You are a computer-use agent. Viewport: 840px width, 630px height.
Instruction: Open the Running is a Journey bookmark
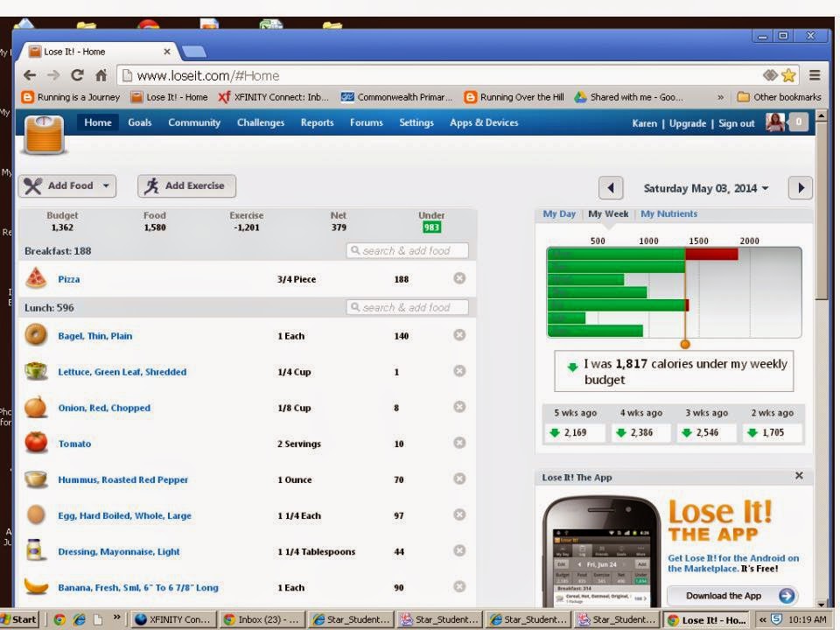point(71,97)
